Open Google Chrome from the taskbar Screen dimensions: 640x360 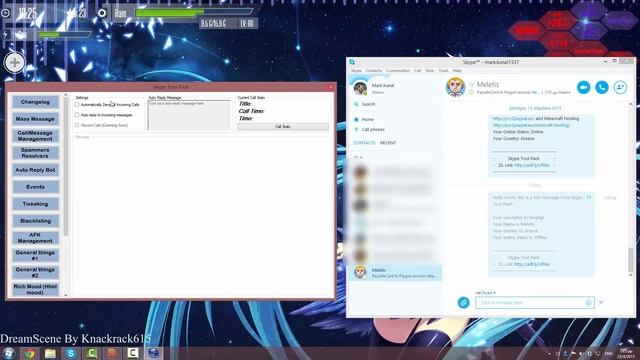pyautogui.click(x=29, y=353)
